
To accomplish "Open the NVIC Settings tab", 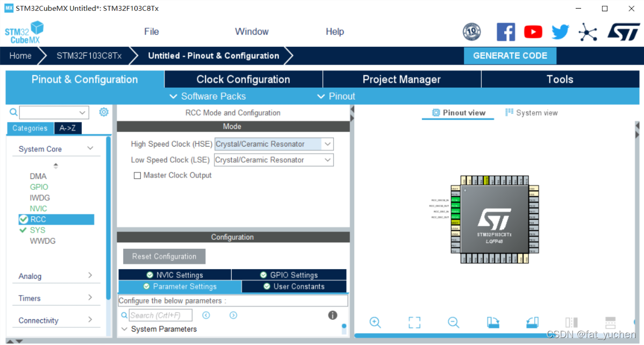I will pos(175,275).
